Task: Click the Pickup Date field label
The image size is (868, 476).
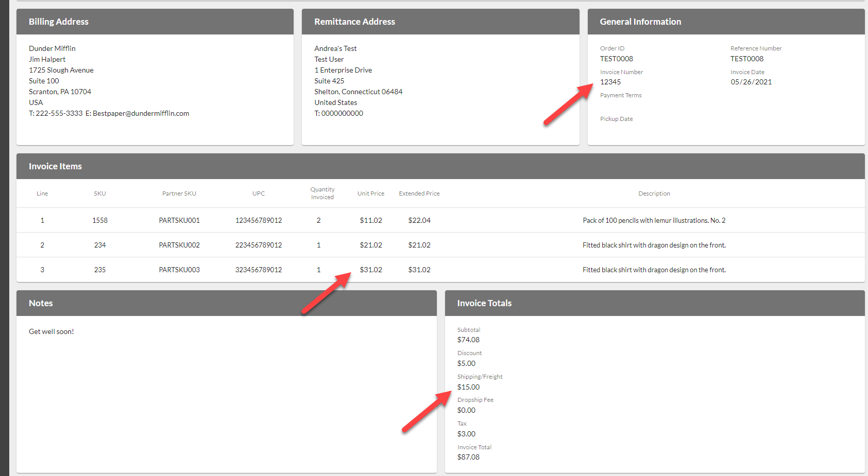Action: (616, 119)
